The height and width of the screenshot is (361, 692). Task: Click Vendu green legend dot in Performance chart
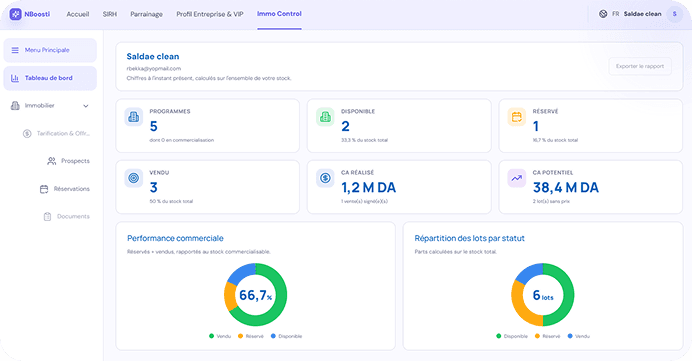[x=211, y=336]
